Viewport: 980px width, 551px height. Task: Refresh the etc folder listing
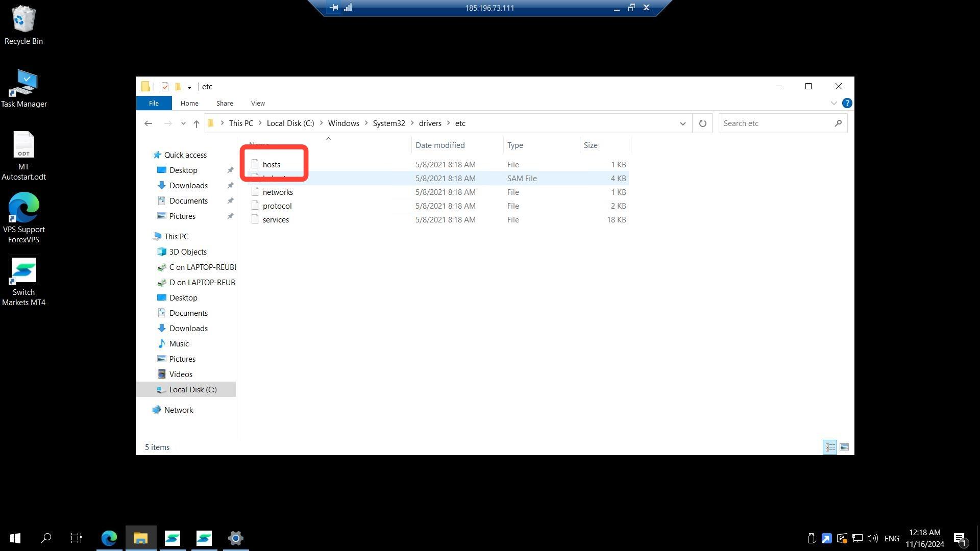pos(702,123)
